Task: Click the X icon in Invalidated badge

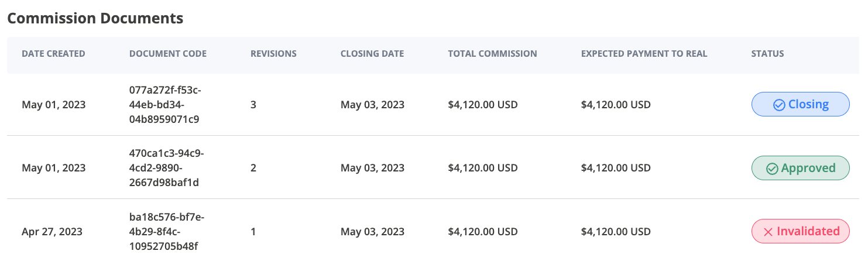Action: [768, 232]
